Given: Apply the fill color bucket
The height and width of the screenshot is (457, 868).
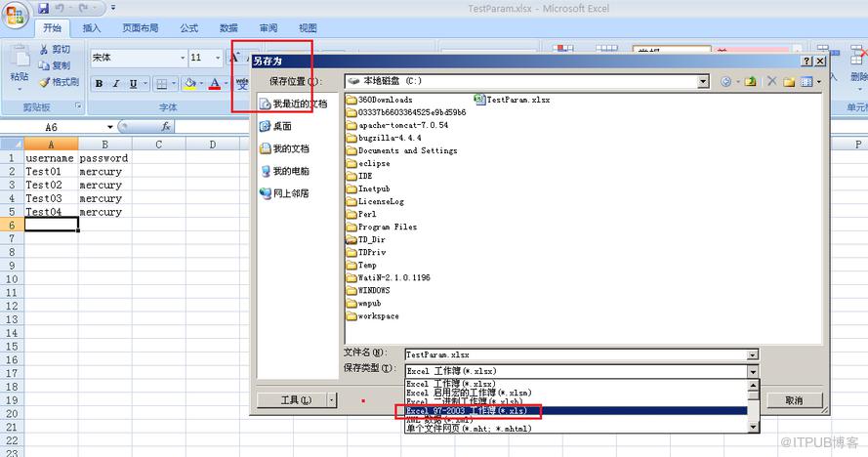Looking at the screenshot, I should click(x=189, y=84).
